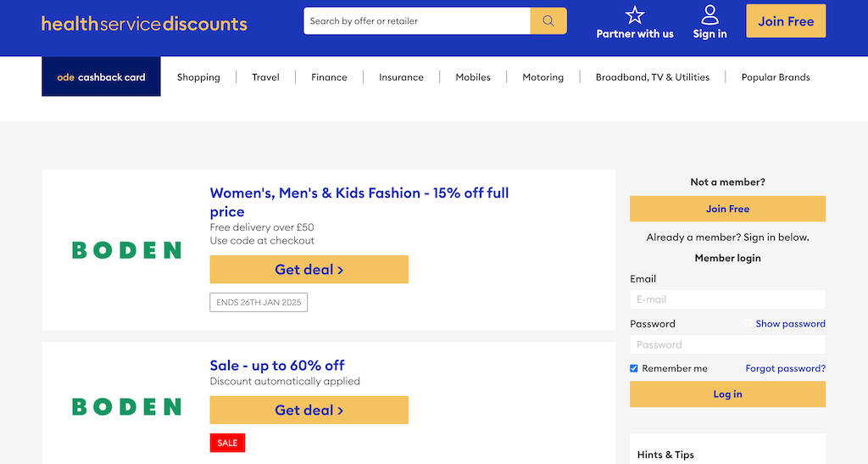Open the healthservicediscounts logo homepage
The height and width of the screenshot is (464, 868).
click(x=144, y=23)
